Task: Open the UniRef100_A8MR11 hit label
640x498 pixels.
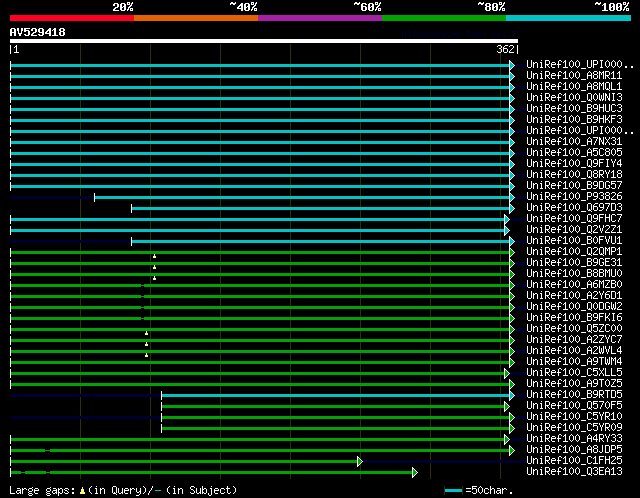Action: [574, 76]
